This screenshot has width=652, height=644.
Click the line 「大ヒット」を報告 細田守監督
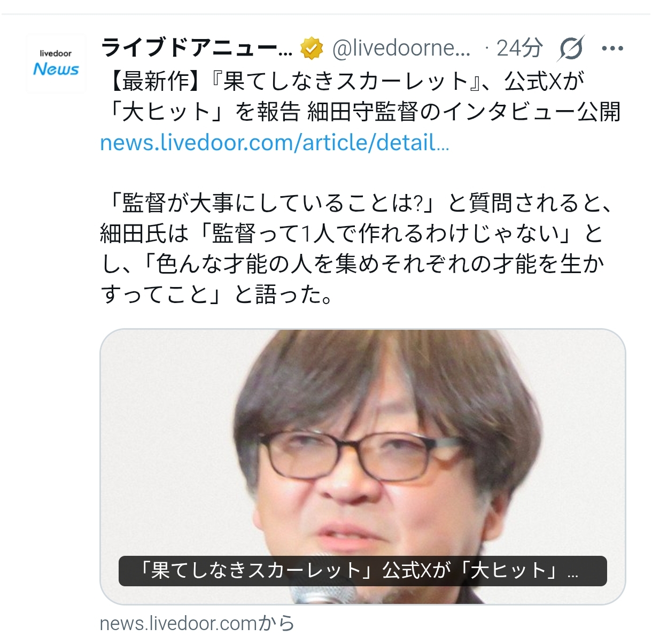tap(361, 112)
